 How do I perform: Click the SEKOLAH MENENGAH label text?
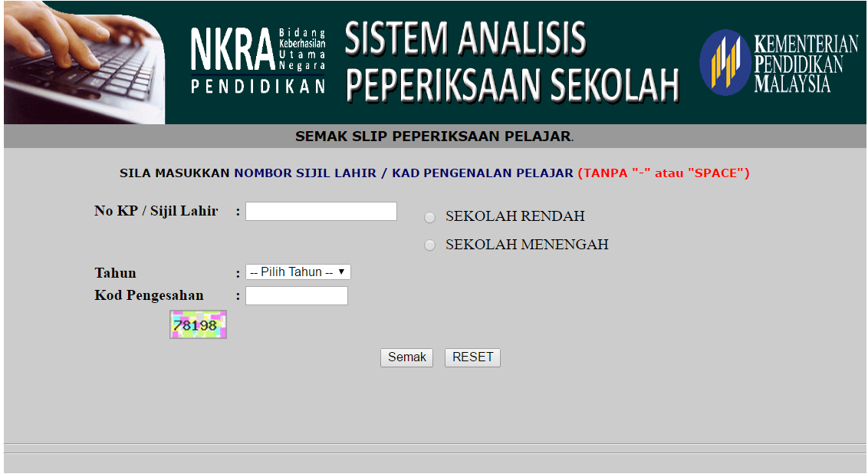coord(527,244)
